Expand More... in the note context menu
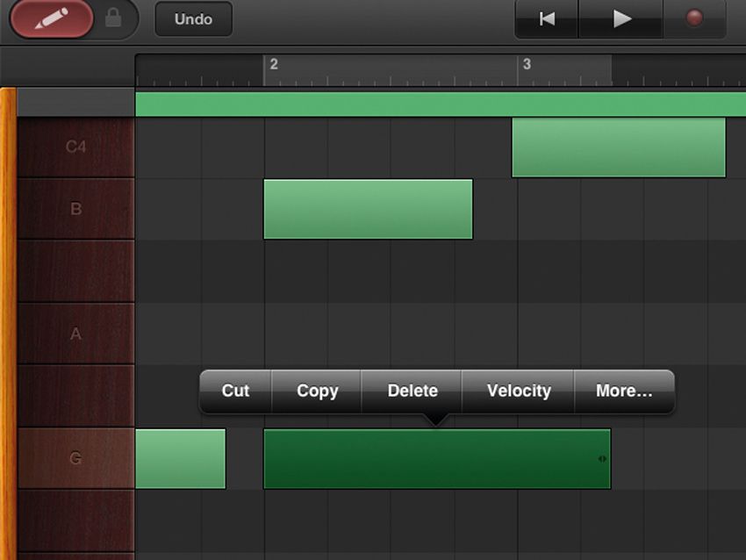This screenshot has height=560, width=746. point(625,391)
